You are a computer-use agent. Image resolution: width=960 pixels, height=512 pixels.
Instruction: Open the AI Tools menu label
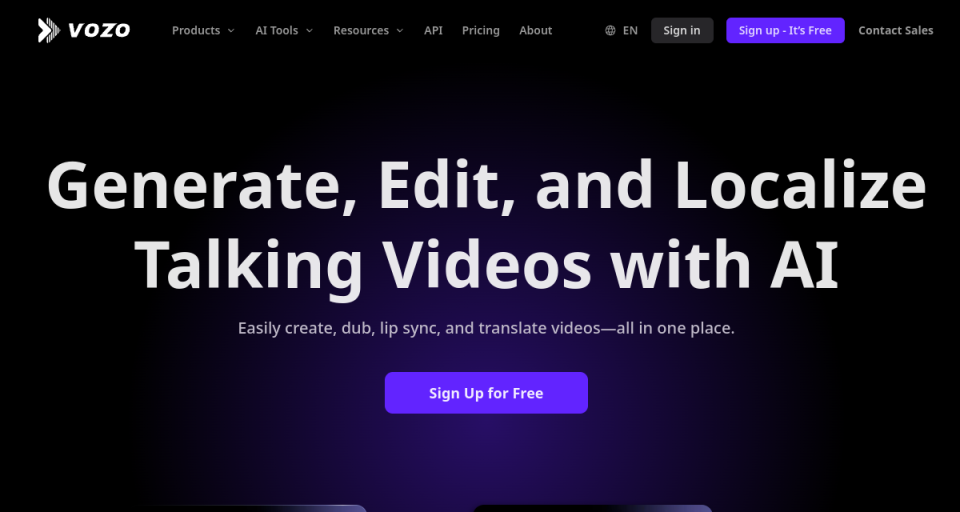pyautogui.click(x=276, y=31)
